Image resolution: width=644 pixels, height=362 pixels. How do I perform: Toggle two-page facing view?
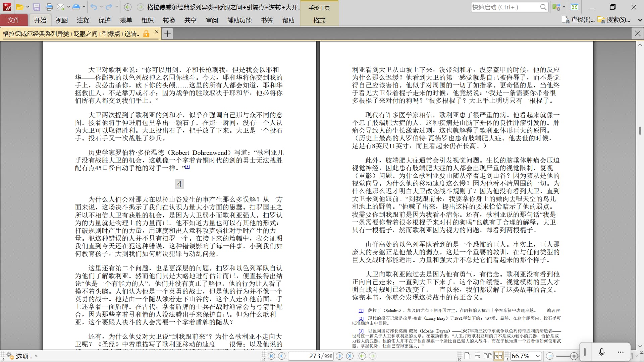(x=488, y=356)
